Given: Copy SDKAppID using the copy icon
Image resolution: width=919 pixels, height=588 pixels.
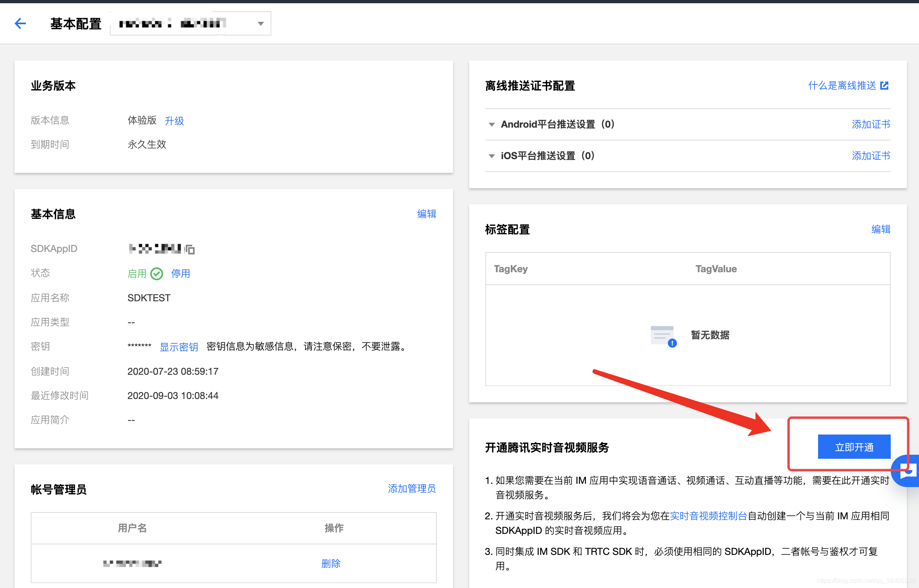Looking at the screenshot, I should [x=190, y=250].
